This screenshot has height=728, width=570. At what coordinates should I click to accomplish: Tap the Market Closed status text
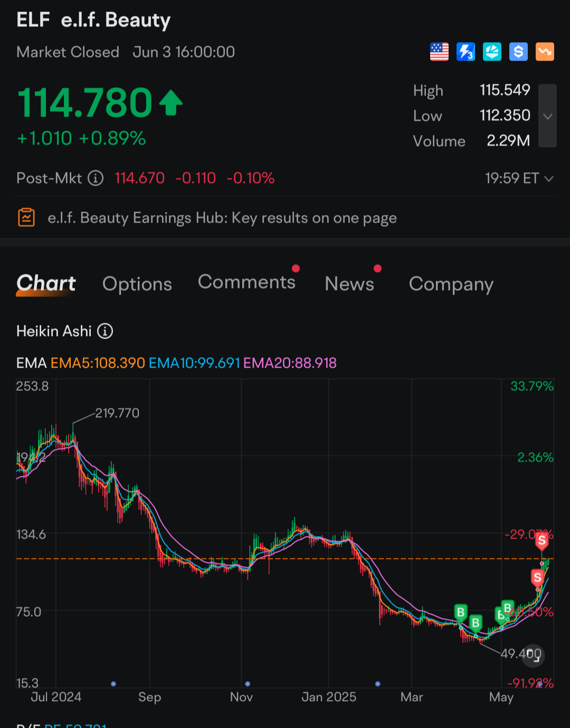[68, 52]
